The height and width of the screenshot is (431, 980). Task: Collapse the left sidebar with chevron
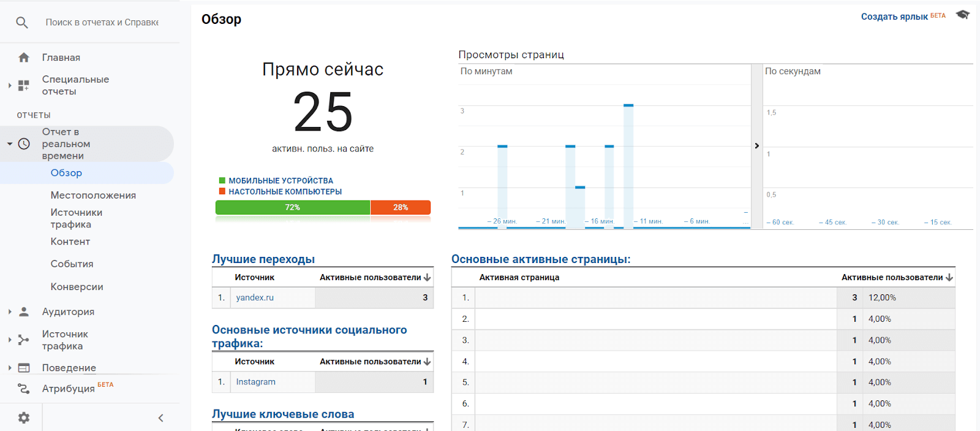tap(160, 418)
